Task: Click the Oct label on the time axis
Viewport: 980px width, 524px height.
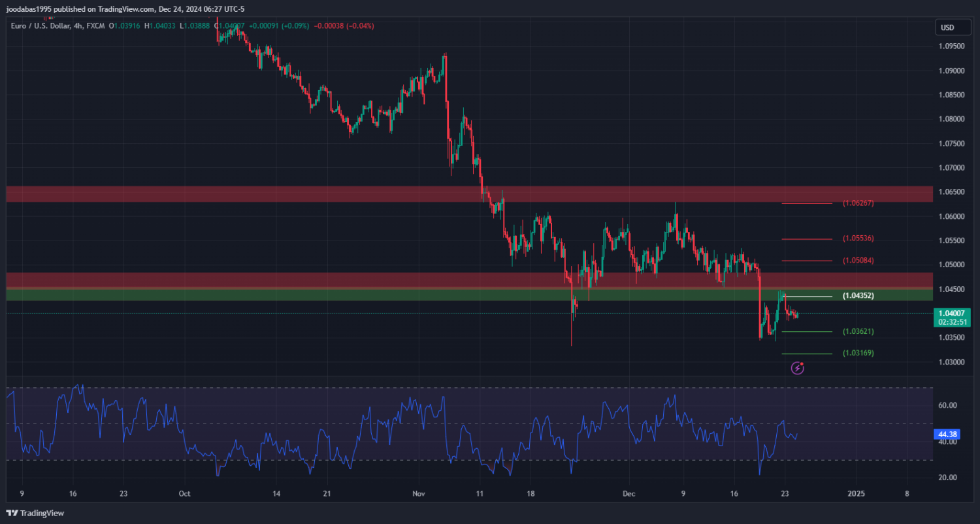Action: tap(184, 494)
